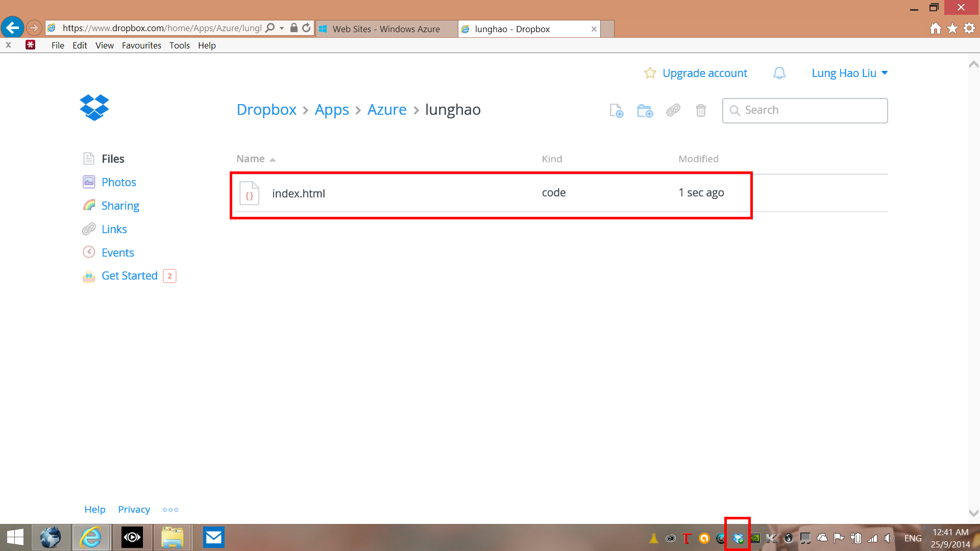The image size is (980, 551).
Task: Expand the Lung Hao Liu account menu
Action: pyautogui.click(x=849, y=73)
